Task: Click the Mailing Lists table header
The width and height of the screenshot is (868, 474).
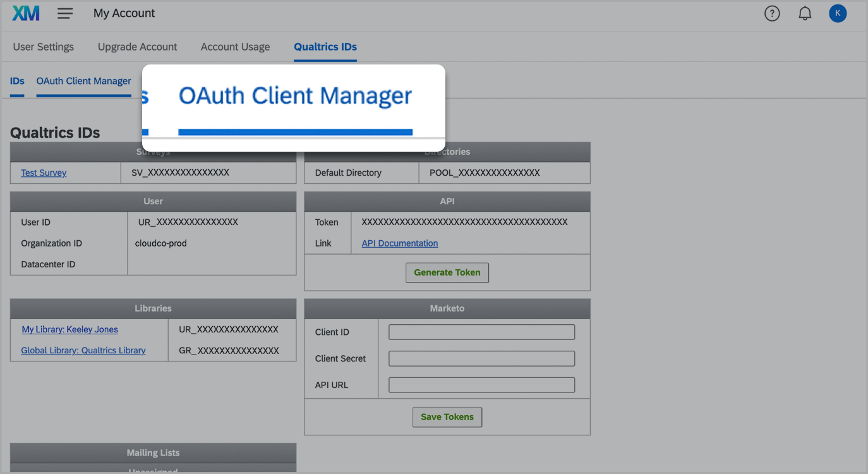Action: pyautogui.click(x=154, y=453)
